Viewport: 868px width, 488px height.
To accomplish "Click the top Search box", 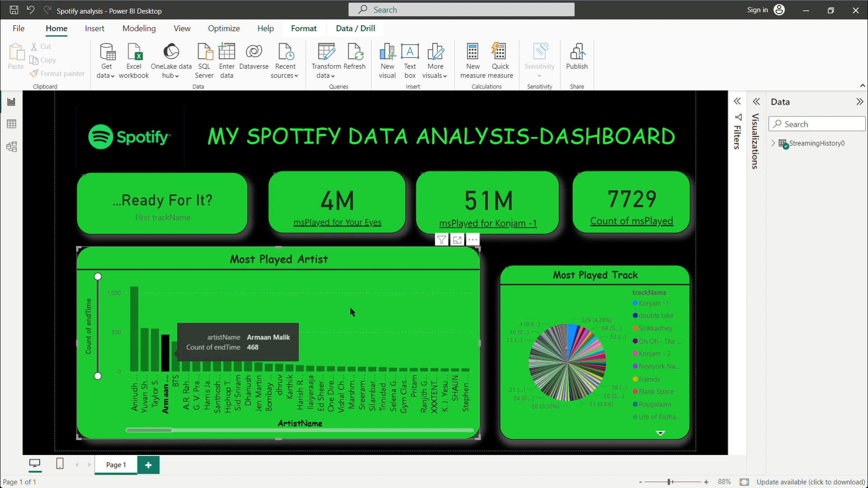I will pyautogui.click(x=461, y=10).
